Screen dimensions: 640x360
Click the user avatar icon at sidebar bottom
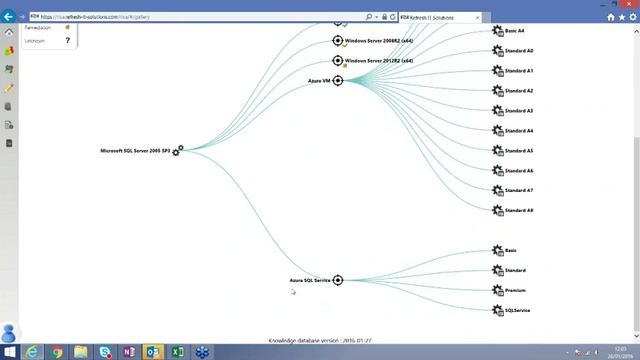9,333
